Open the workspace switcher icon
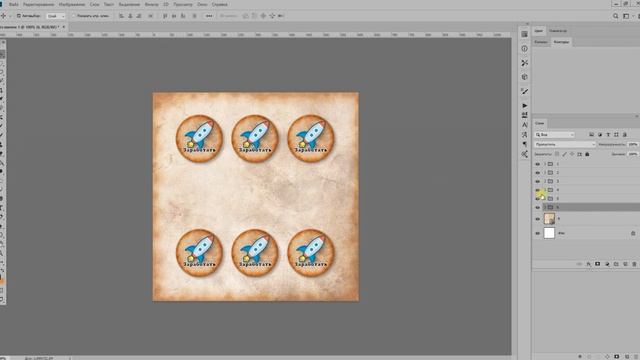640x360 pixels. click(626, 16)
